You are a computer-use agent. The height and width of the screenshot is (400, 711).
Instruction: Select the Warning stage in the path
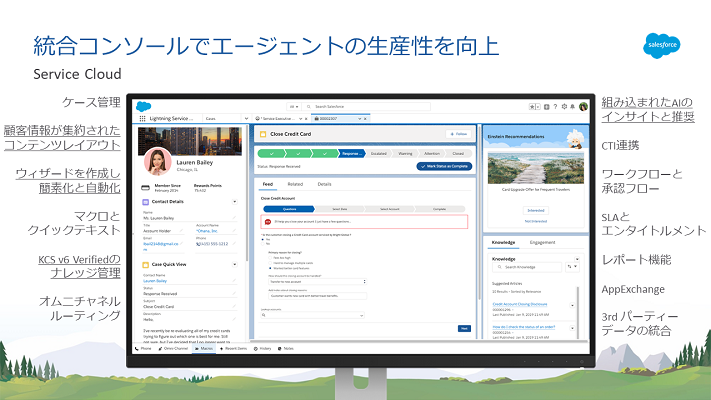(405, 154)
